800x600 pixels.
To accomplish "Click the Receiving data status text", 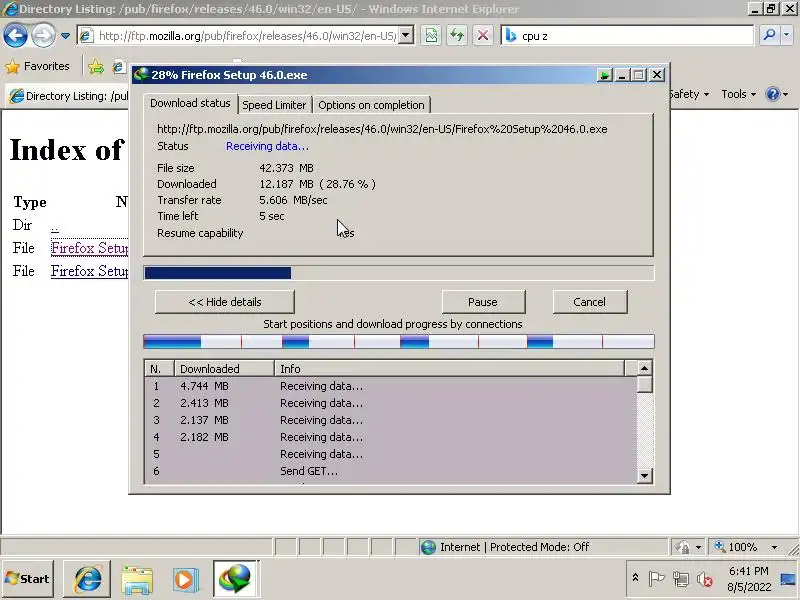I will point(267,146).
